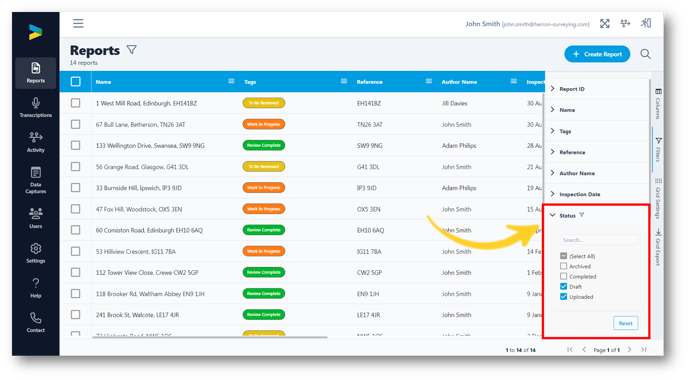Open the Transcriptions microphone icon
This screenshot has width=688, height=380.
click(x=36, y=103)
